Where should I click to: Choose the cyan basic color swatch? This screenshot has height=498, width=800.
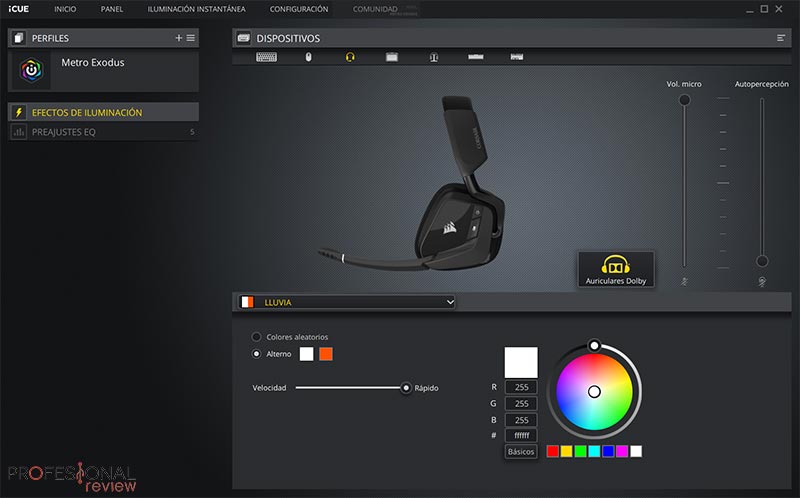pos(594,451)
